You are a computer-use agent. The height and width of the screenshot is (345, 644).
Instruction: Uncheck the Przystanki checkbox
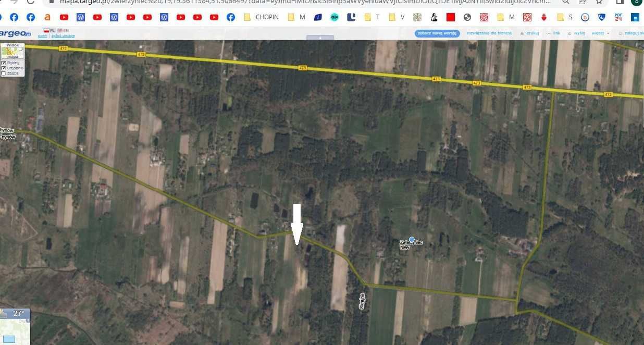tap(4, 68)
